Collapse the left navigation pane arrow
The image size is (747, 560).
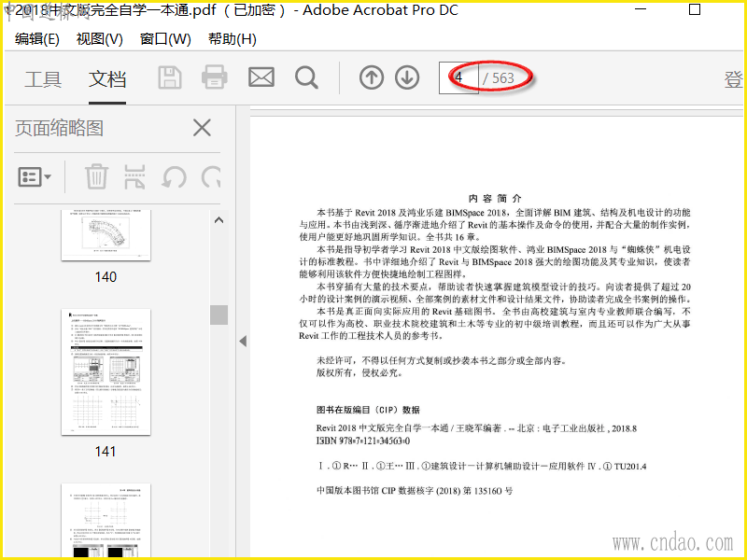pyautogui.click(x=243, y=341)
